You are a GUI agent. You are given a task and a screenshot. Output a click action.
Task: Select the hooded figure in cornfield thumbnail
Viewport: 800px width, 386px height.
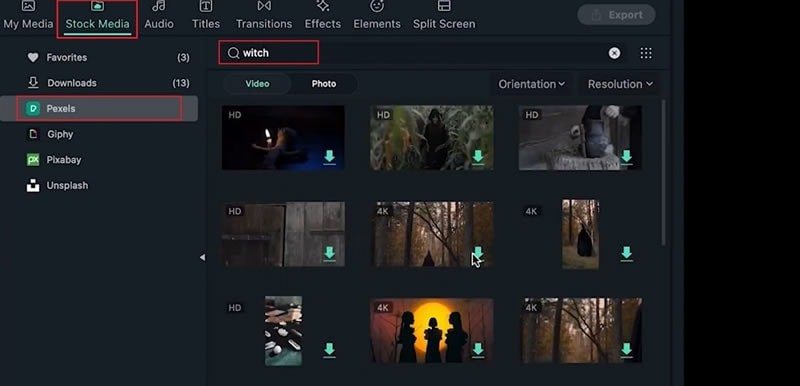432,137
